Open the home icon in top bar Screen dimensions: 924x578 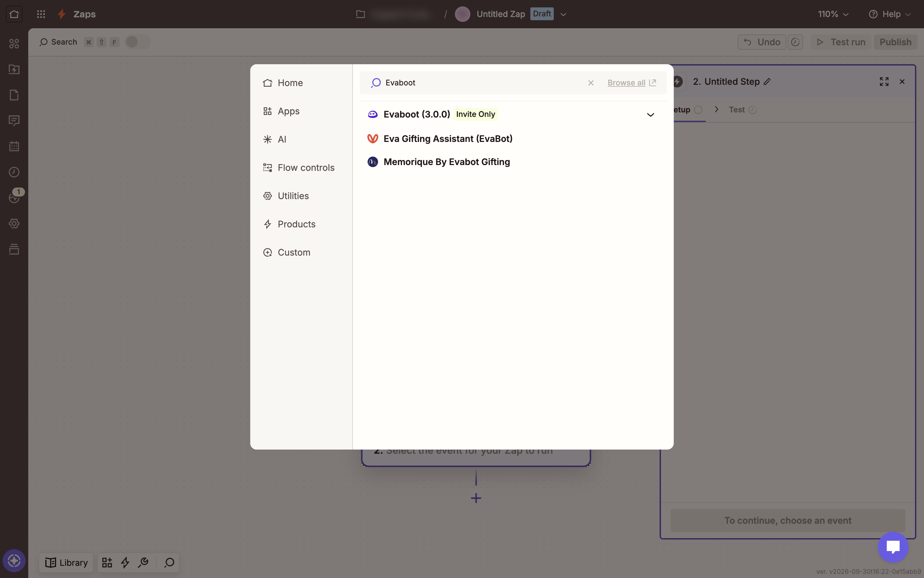14,14
